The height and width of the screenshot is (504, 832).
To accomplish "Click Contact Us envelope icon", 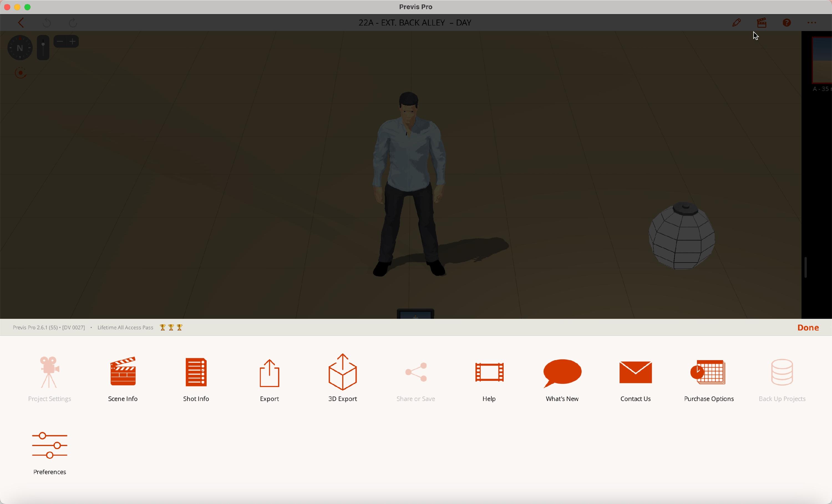I will (x=635, y=372).
